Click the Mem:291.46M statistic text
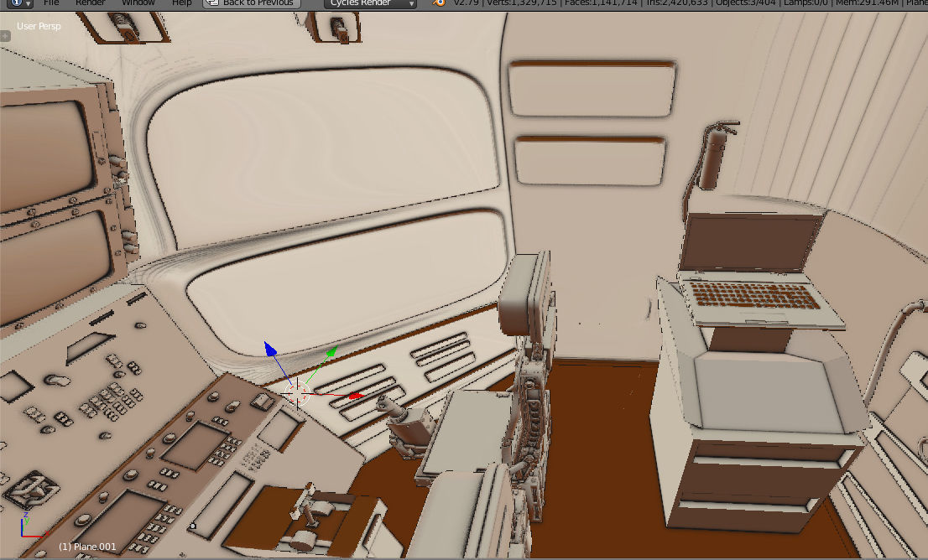 867,3
